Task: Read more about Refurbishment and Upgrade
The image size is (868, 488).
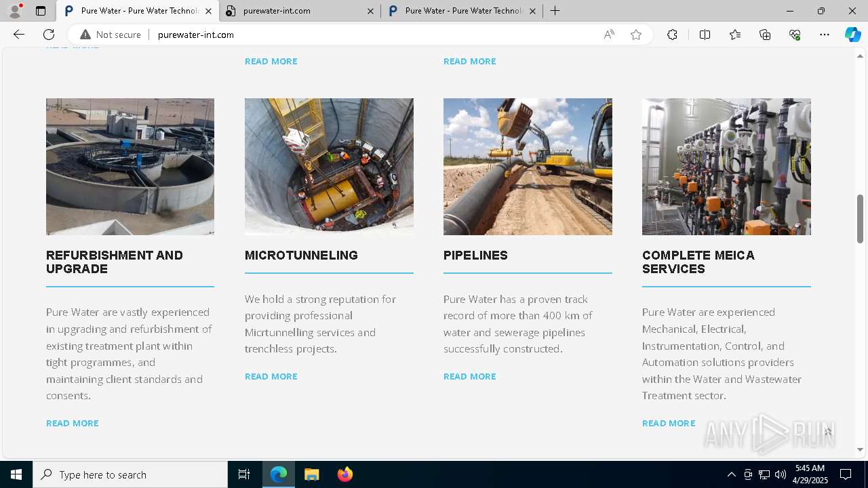Action: click(x=73, y=423)
